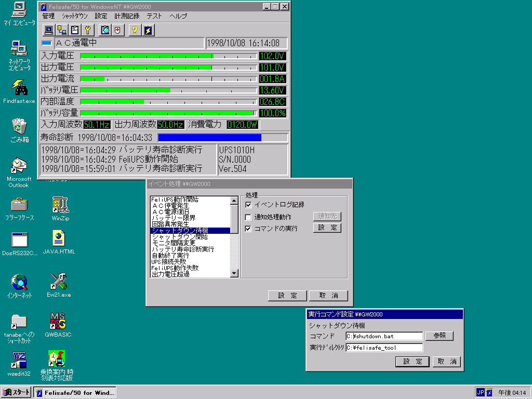532x399 pixels.
Task: Click the red cross shield icon
Action: click(x=118, y=30)
